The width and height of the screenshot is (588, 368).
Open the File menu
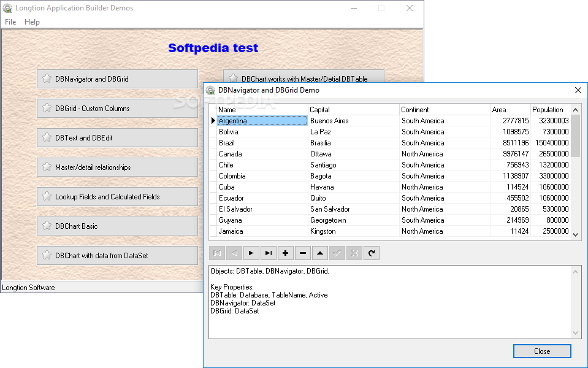(x=10, y=22)
